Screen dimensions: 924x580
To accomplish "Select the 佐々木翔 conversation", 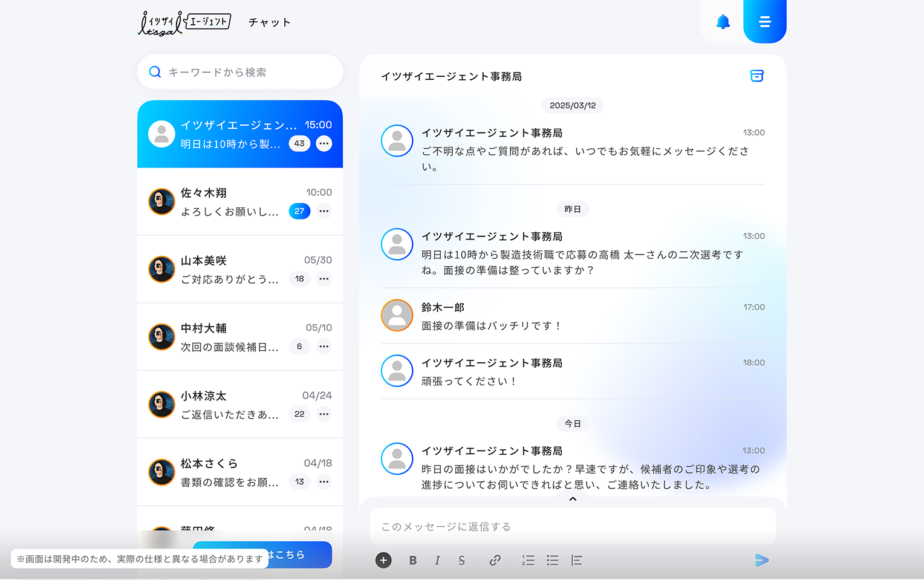I will 240,201.
